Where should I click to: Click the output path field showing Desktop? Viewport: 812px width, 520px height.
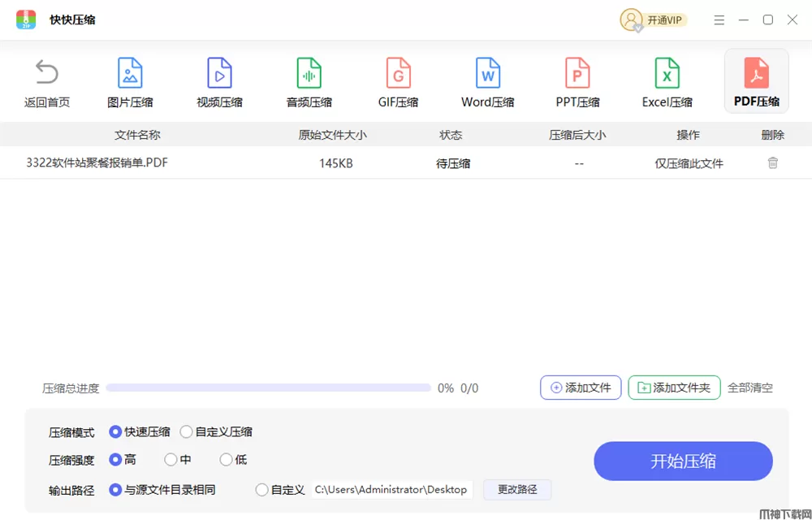391,490
